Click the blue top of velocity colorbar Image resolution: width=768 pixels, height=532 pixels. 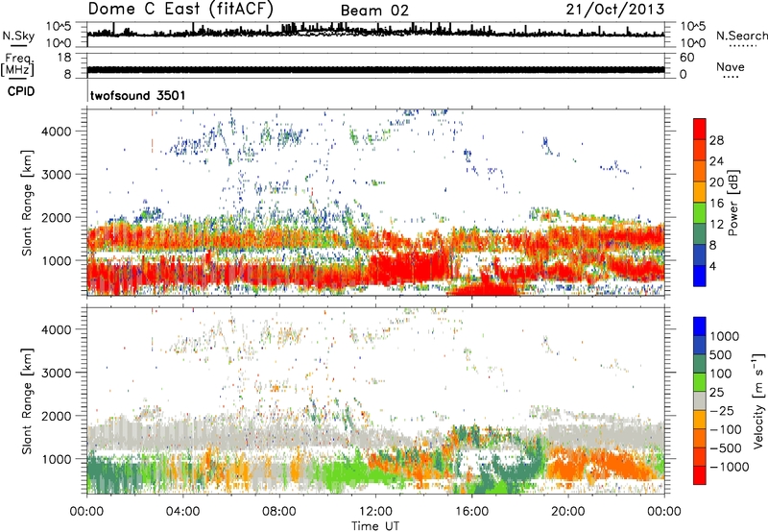point(700,326)
